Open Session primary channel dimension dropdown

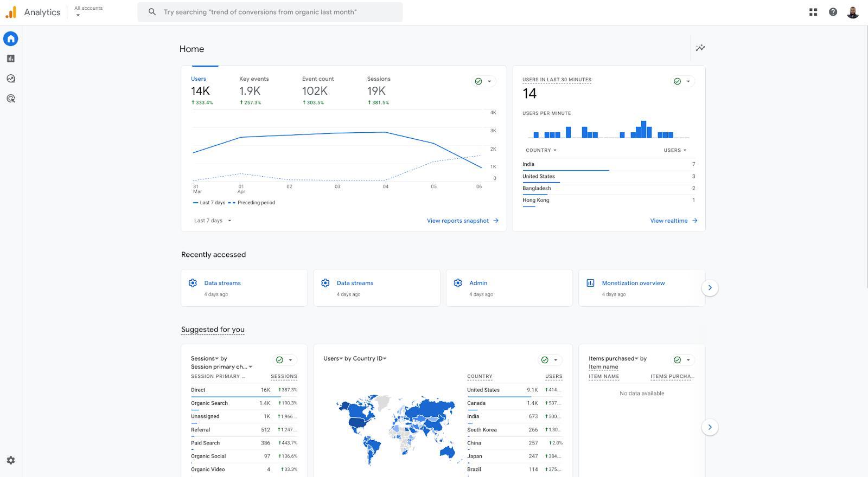tap(221, 367)
